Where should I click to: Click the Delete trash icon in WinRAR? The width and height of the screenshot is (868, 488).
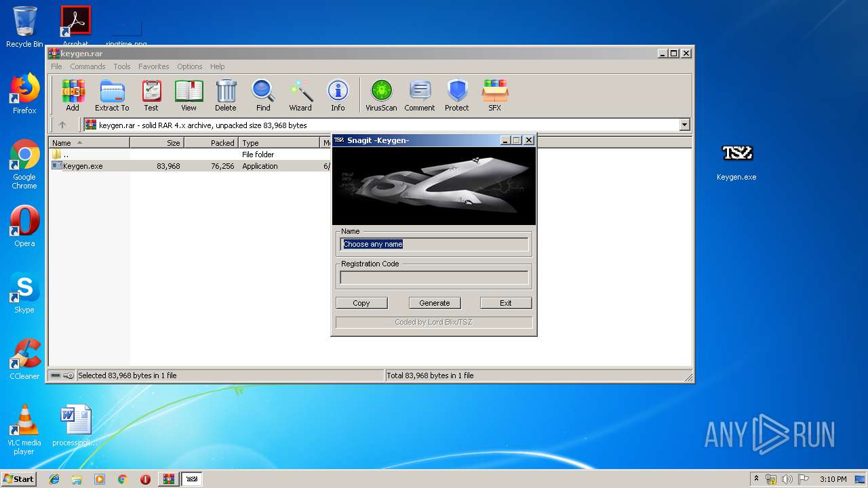pyautogui.click(x=226, y=95)
